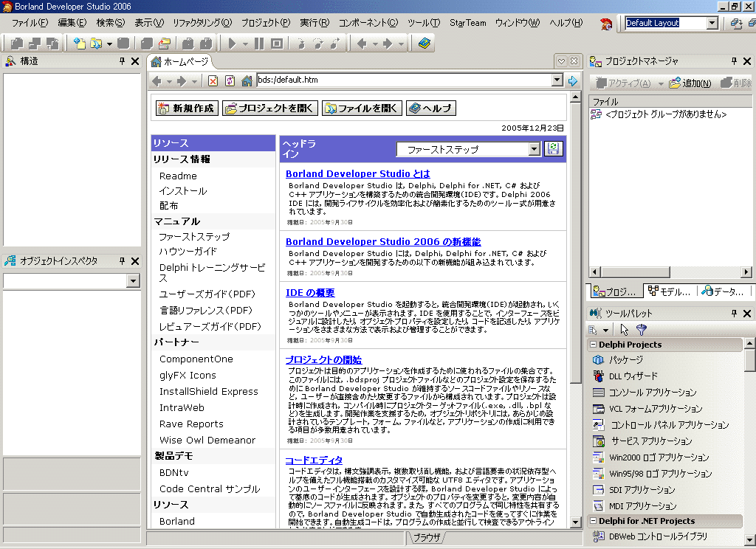Image resolution: width=756 pixels, height=549 pixels.
Task: Toggle the pin on ツールパレット panel
Action: pyautogui.click(x=734, y=314)
